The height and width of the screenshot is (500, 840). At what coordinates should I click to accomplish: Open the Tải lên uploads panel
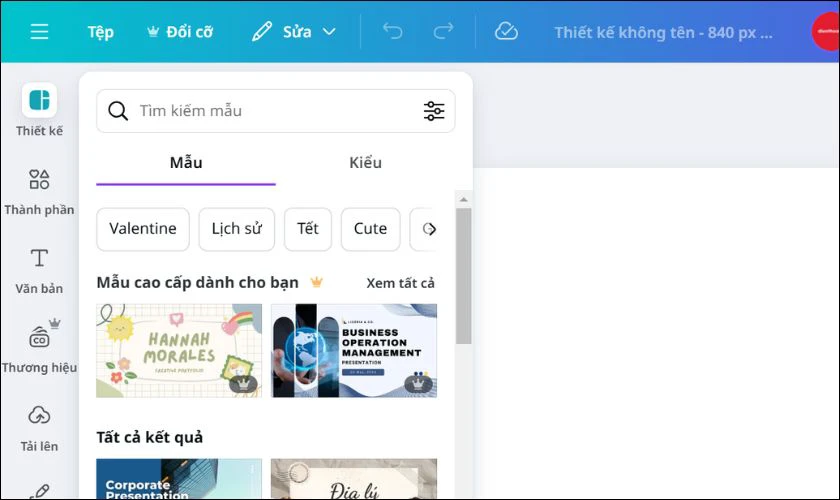click(39, 429)
